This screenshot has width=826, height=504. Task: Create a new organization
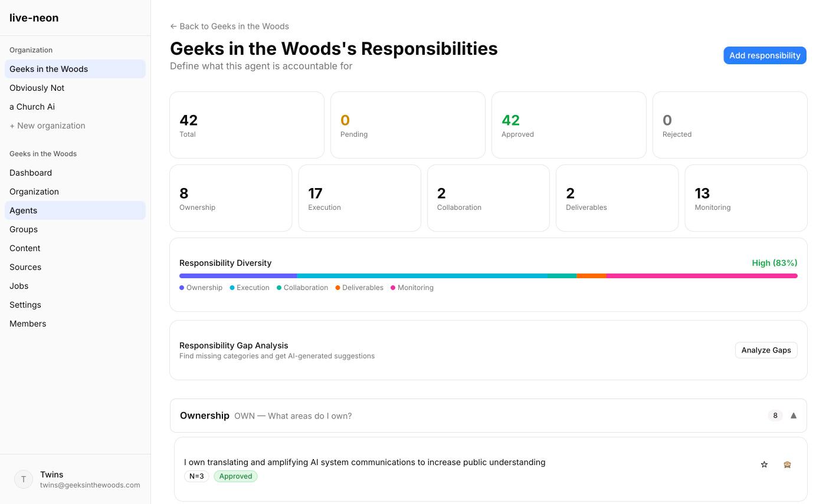point(47,126)
